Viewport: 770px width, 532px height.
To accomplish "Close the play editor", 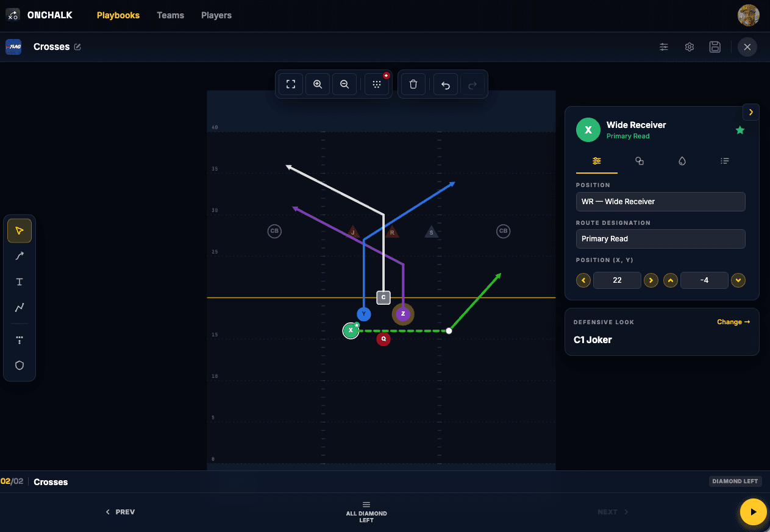I will 747,47.
